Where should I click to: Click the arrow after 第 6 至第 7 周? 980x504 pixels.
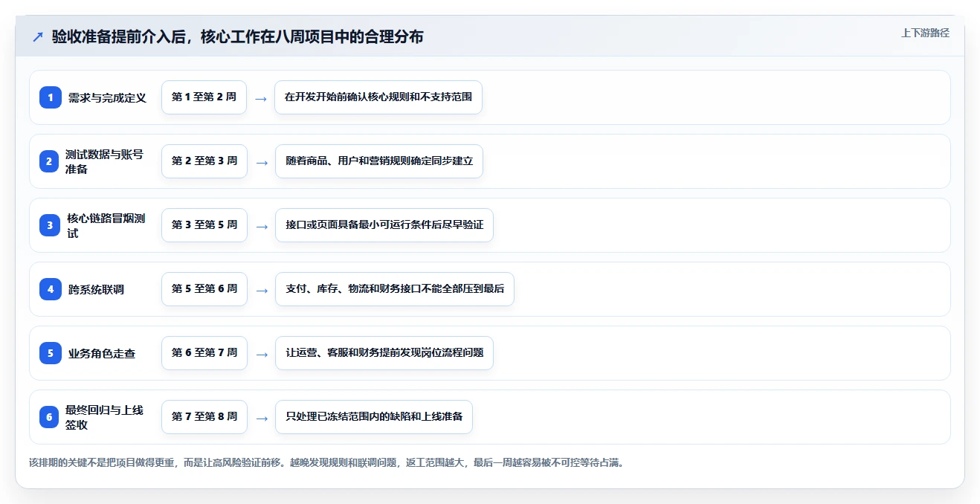[261, 354]
